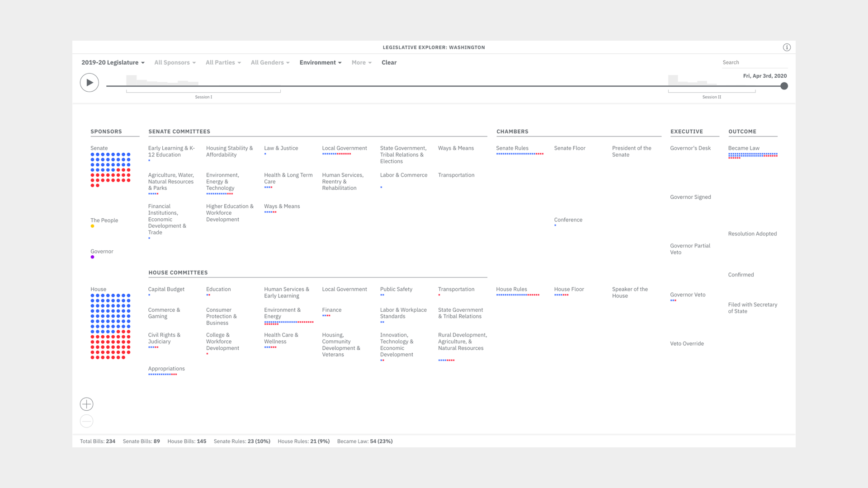Viewport: 868px width, 488px height.
Task: Select Agriculture, Water, Natural Resources & Parks
Action: pos(171,182)
